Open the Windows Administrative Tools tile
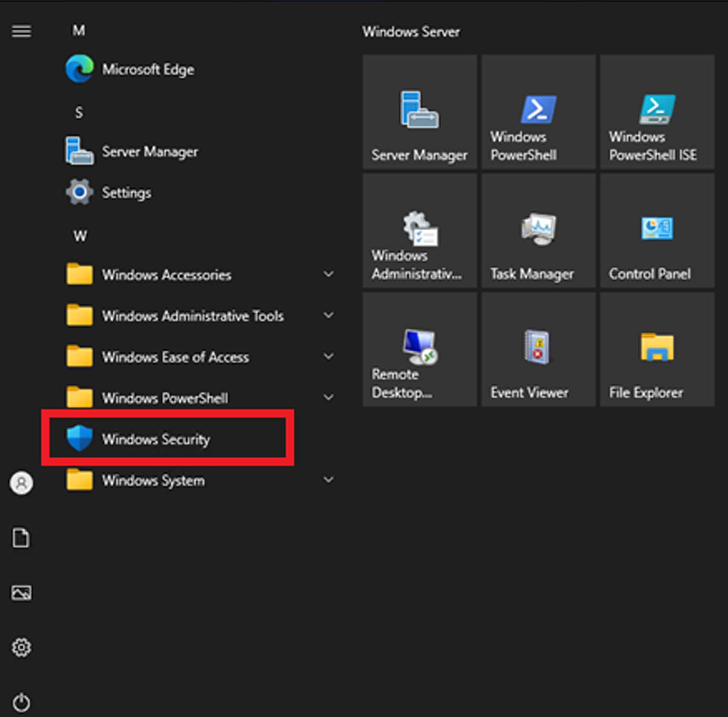This screenshot has width=728, height=717. coord(420,230)
